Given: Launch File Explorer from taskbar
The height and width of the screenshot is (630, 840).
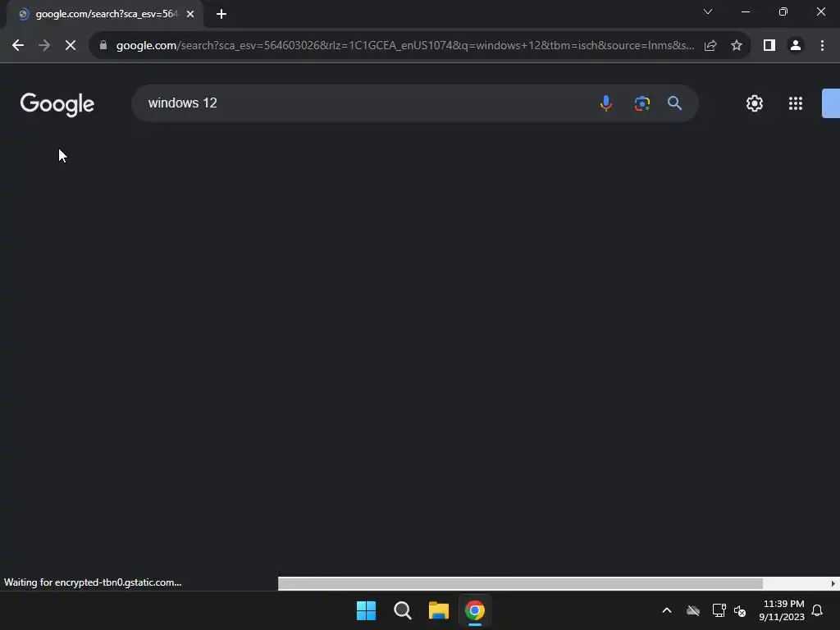Looking at the screenshot, I should click(438, 610).
